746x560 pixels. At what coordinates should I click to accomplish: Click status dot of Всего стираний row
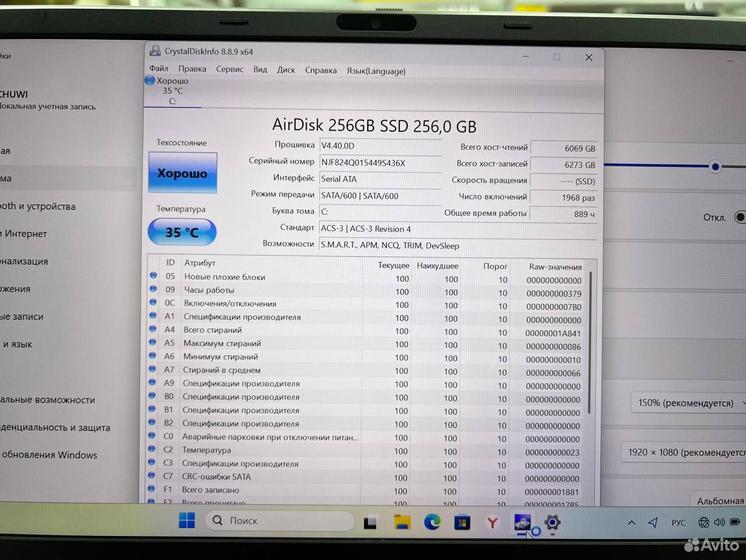(153, 329)
